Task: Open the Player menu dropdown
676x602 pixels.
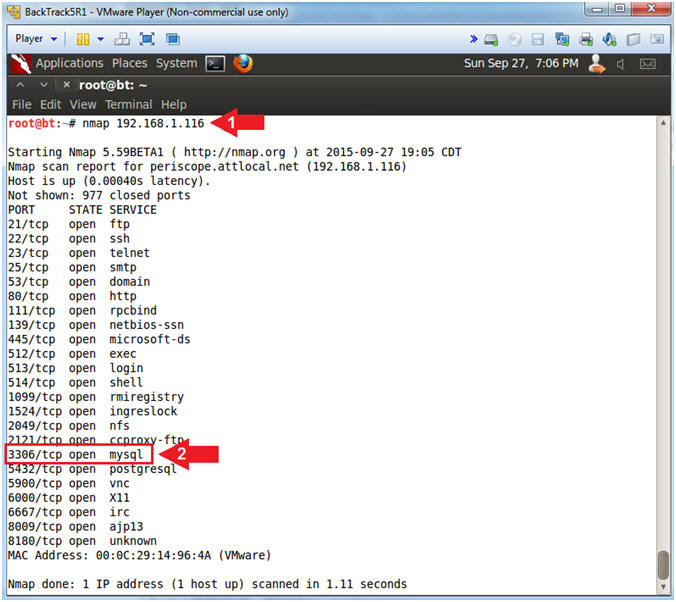Action: (36, 39)
